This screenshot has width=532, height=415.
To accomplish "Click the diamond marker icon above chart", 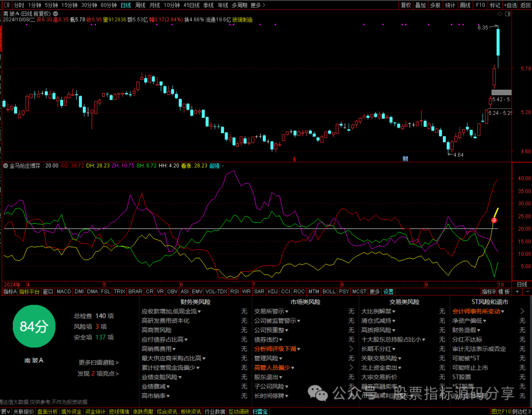I will tap(499, 14).
